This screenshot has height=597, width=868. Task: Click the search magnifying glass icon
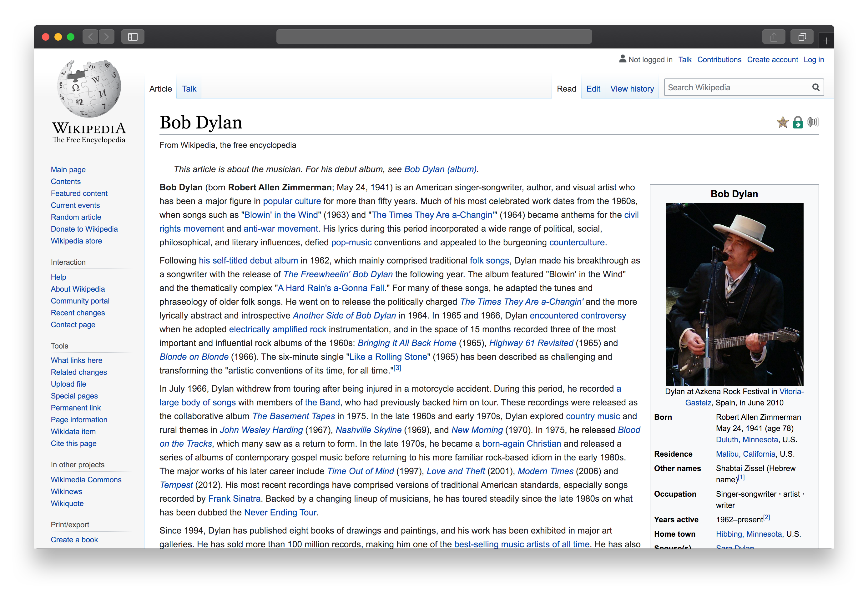point(815,88)
